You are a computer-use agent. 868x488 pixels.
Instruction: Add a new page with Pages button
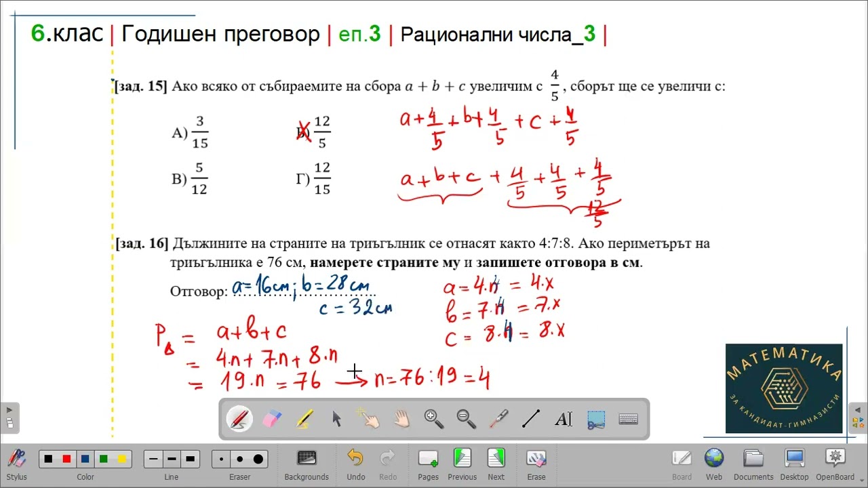428,464
